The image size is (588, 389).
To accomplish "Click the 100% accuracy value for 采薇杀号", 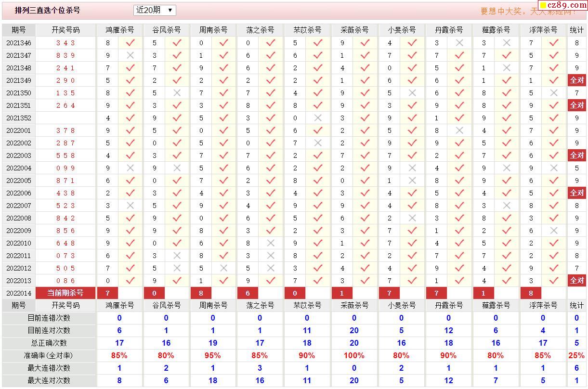I will (x=354, y=355).
